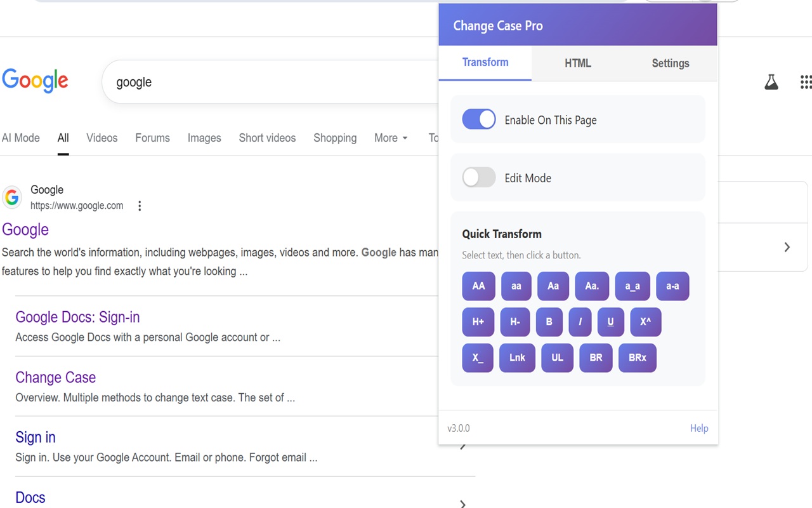The image size is (812, 508).
Task: Click the Google favicon on the first result
Action: (x=12, y=197)
